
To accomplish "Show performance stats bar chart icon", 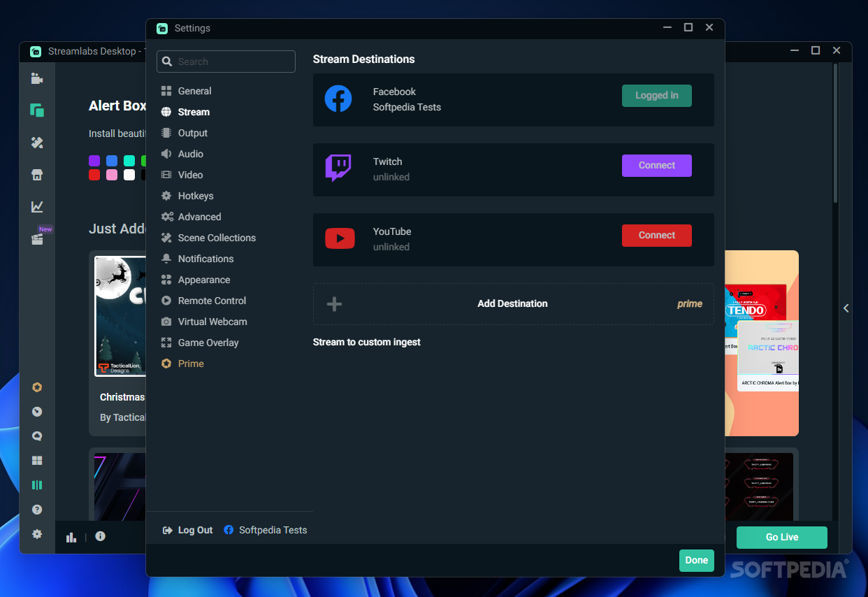I will point(71,537).
